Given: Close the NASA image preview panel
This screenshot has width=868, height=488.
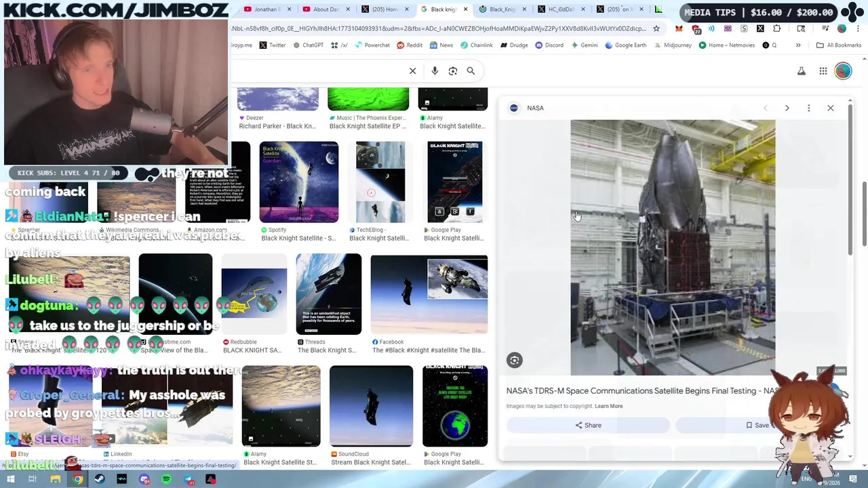Looking at the screenshot, I should click(830, 108).
